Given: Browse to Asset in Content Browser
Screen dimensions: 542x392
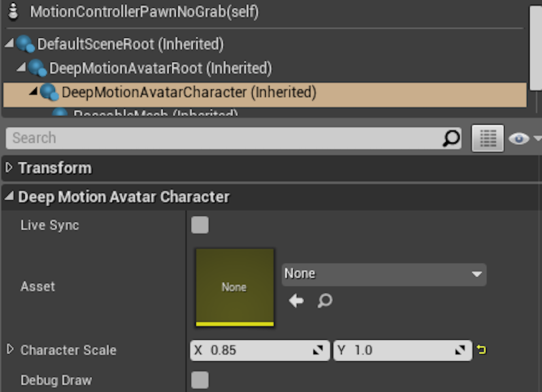Looking at the screenshot, I should [x=325, y=301].
